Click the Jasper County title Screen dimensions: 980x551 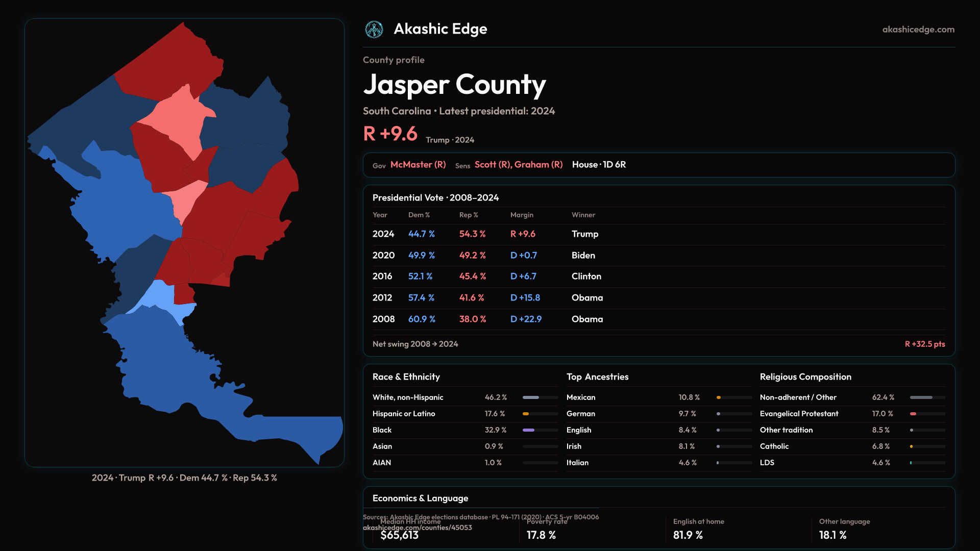pyautogui.click(x=454, y=85)
